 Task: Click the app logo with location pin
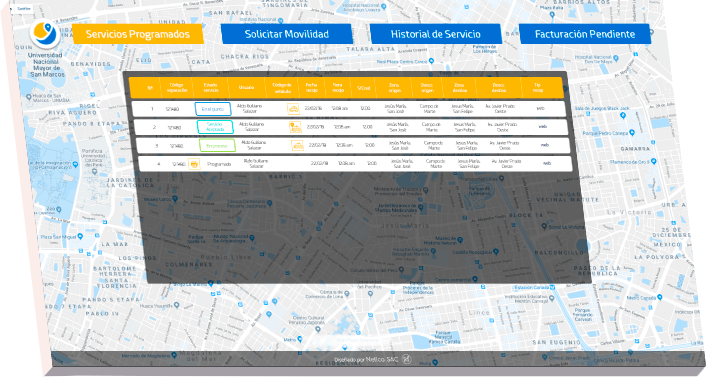(x=45, y=34)
